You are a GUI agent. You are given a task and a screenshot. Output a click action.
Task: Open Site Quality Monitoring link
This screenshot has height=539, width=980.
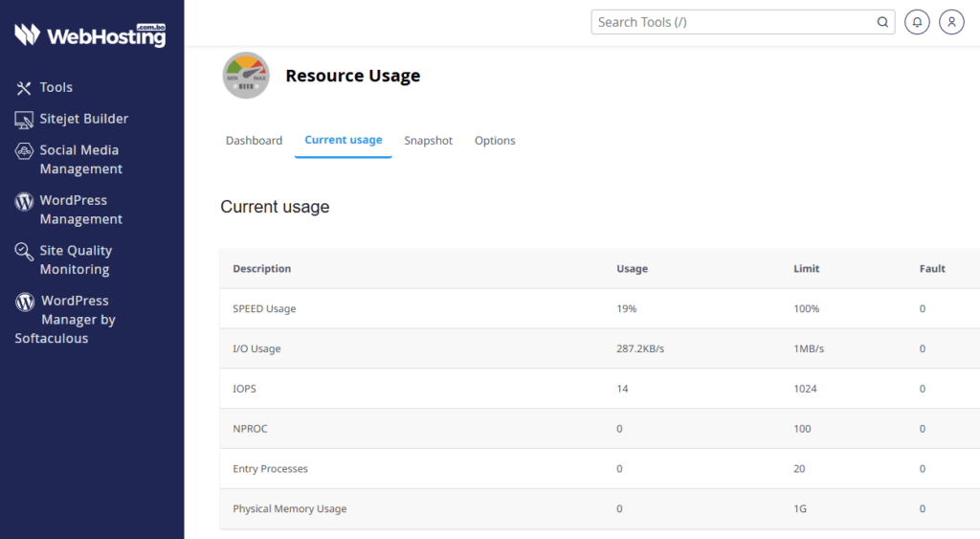[x=76, y=259]
